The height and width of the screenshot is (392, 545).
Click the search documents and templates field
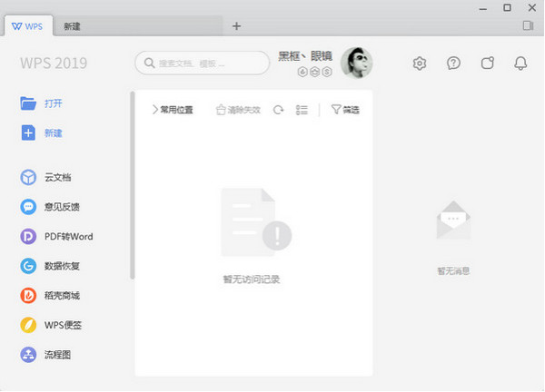[x=202, y=63]
